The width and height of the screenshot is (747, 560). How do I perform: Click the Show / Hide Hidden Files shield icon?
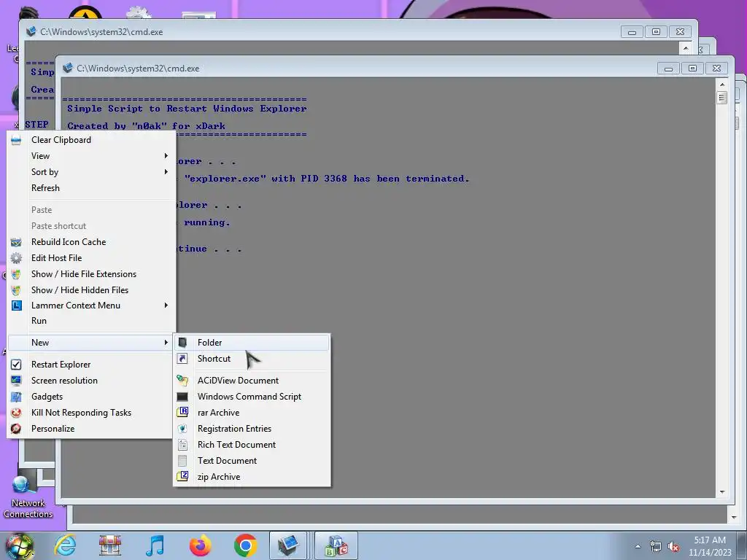pyautogui.click(x=16, y=290)
